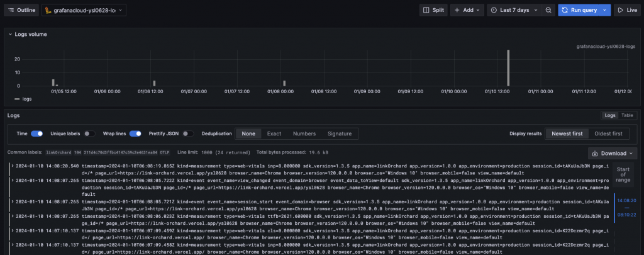The image size is (644, 255).
Task: Switch to the Table view tab
Action: tap(627, 116)
